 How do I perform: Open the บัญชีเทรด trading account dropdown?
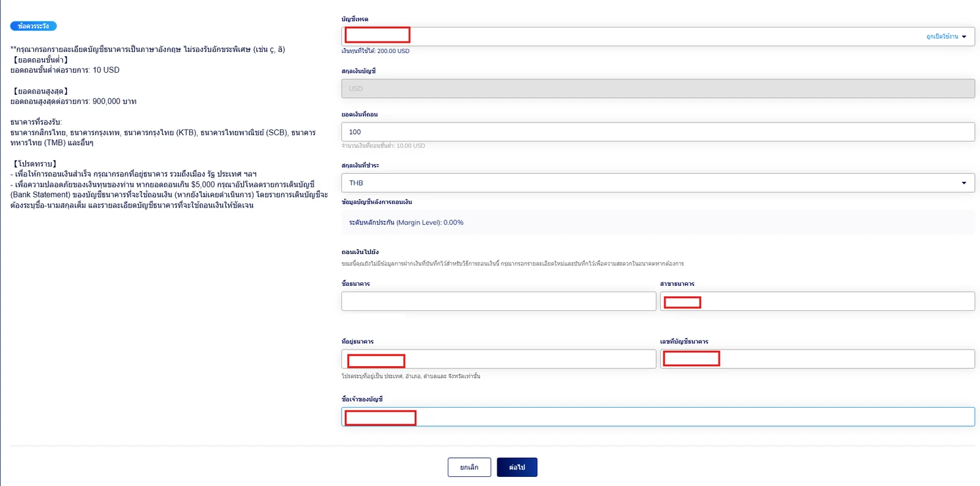[658, 36]
